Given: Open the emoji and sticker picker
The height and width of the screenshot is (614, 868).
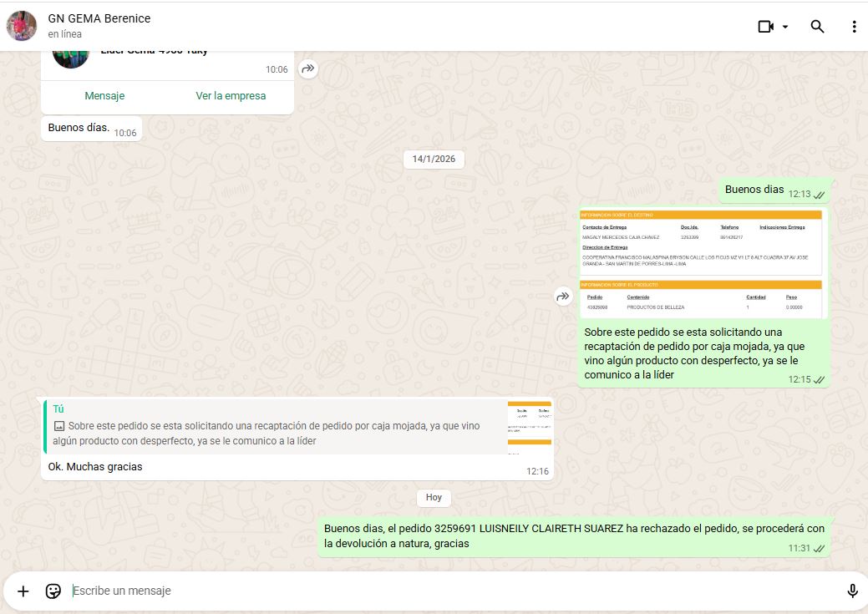Looking at the screenshot, I should (x=53, y=591).
